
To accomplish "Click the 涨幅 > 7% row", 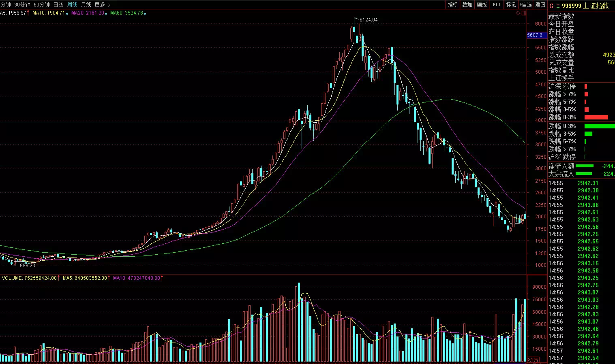I will [x=581, y=94].
